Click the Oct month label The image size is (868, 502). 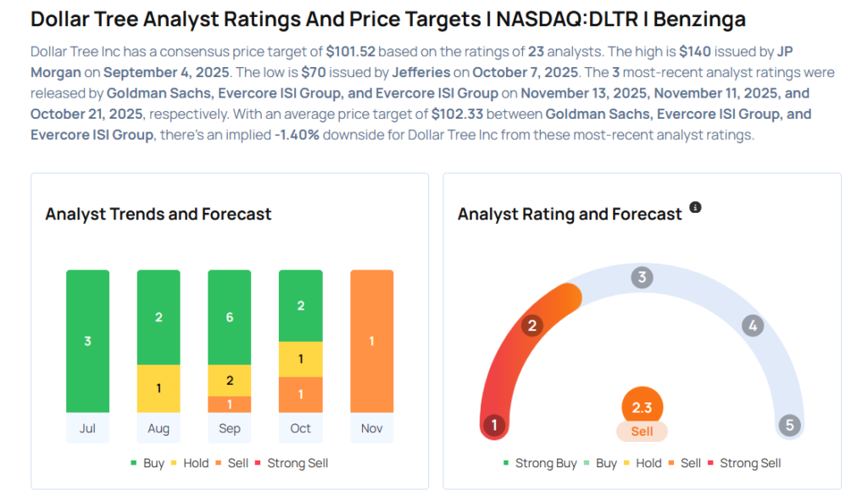pyautogui.click(x=300, y=428)
